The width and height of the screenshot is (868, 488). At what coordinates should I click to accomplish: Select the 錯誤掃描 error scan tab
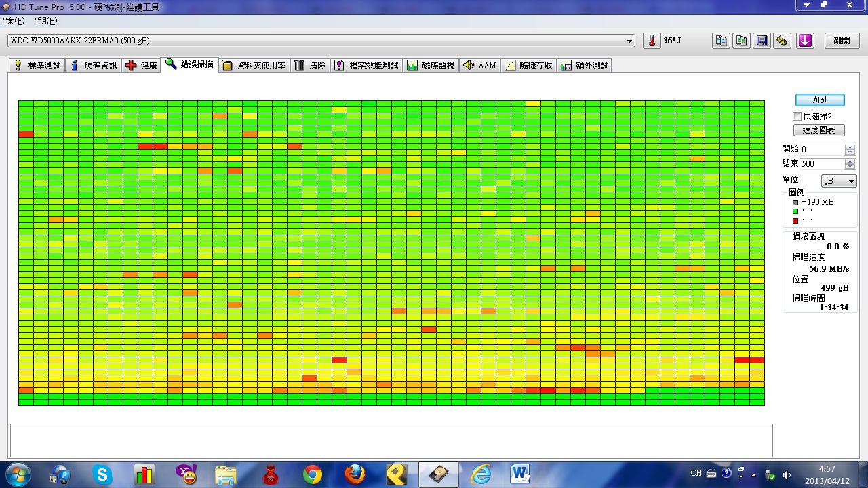tap(190, 64)
